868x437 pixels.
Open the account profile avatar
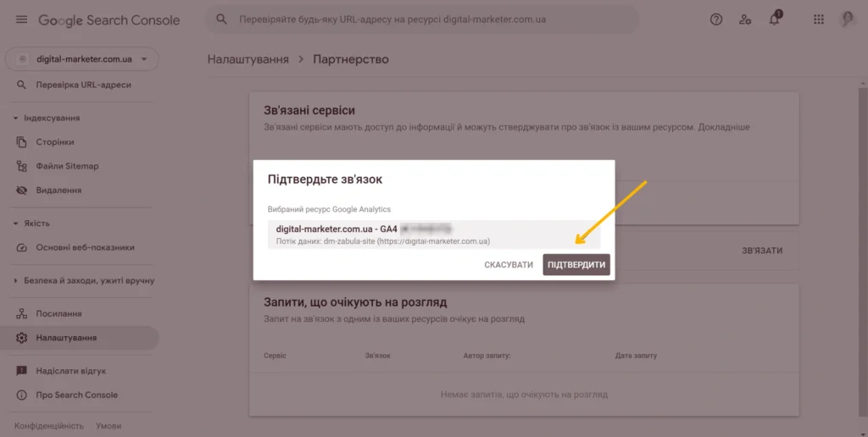click(x=848, y=19)
